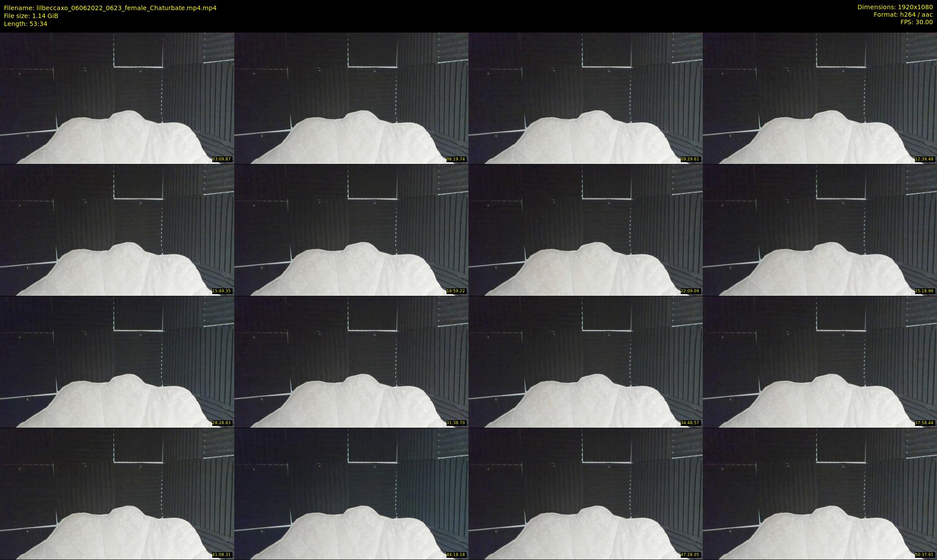Click the 37:58.44 frame thumbnail
937x560 pixels.
coord(820,362)
